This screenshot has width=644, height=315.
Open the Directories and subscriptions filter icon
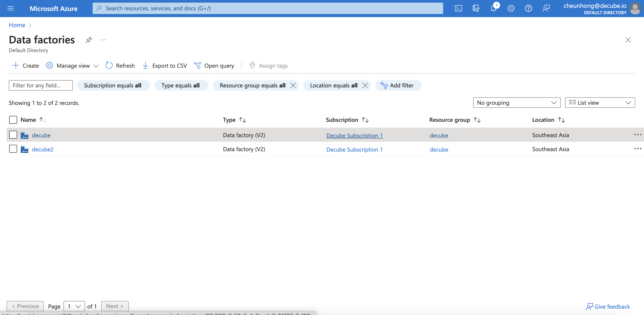476,9
